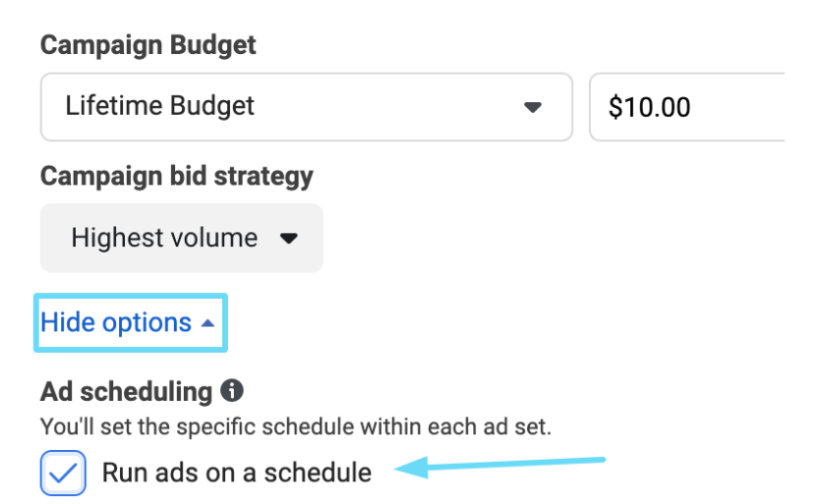
Task: Click the Highest volume button text
Action: (x=164, y=238)
